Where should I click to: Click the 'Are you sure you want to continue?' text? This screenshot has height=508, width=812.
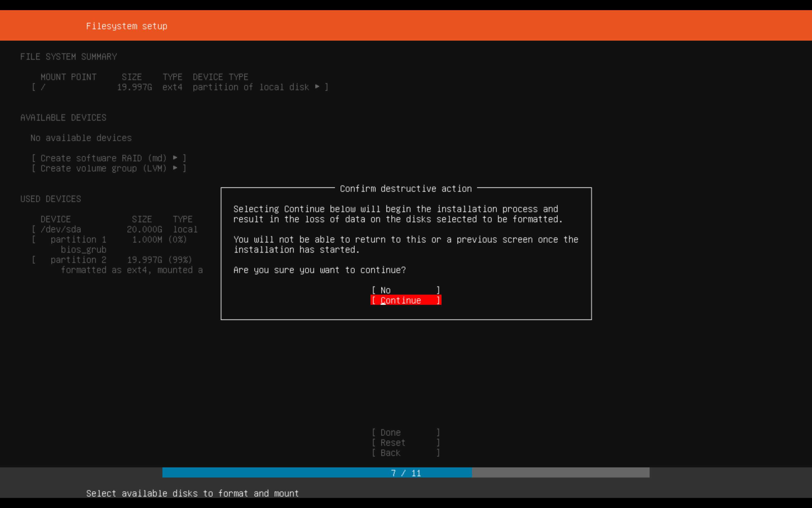(x=319, y=270)
